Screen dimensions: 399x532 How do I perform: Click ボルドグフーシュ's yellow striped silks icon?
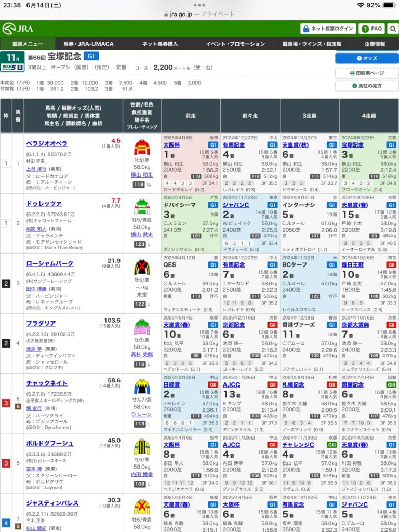pos(142,446)
